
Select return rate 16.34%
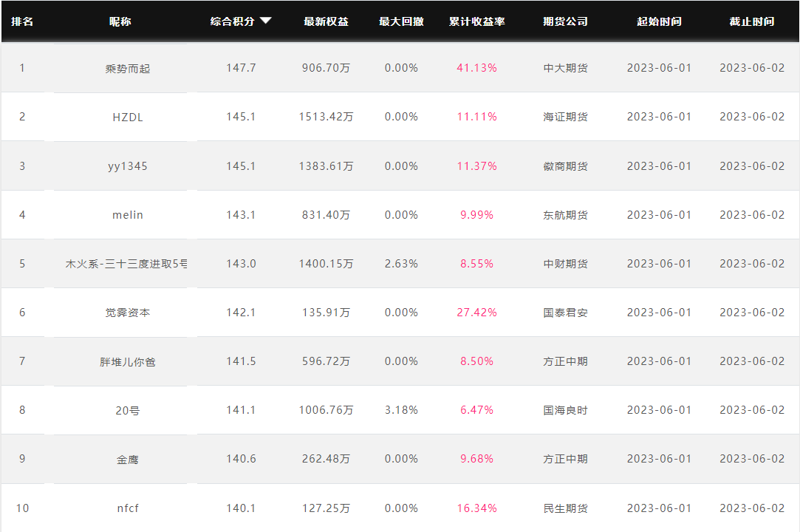coord(476,508)
